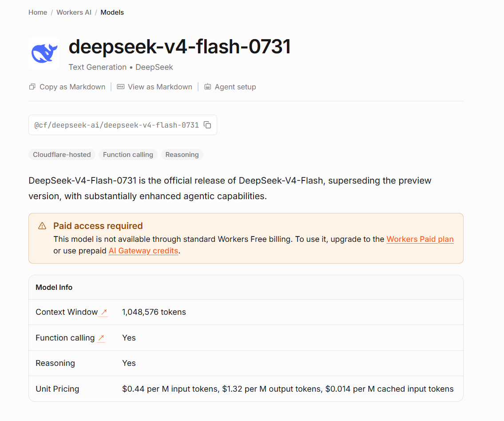Select Models breadcrumb item
This screenshot has width=504, height=421.
point(112,12)
